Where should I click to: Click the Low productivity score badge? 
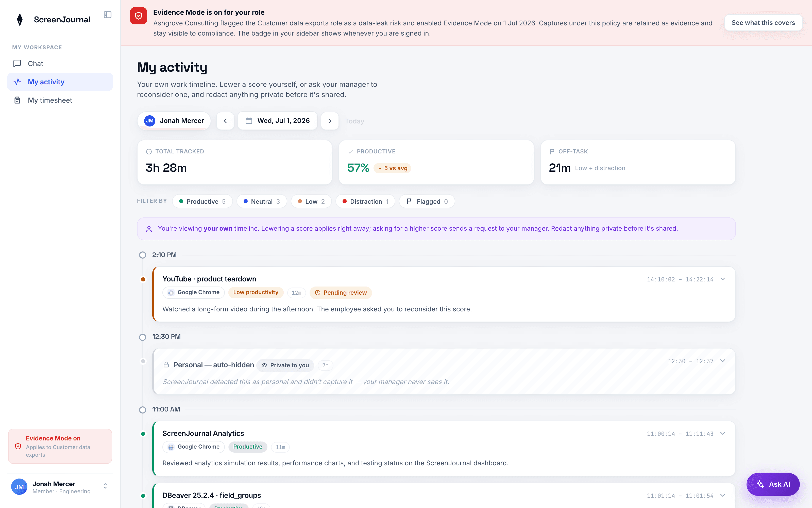[x=256, y=292]
